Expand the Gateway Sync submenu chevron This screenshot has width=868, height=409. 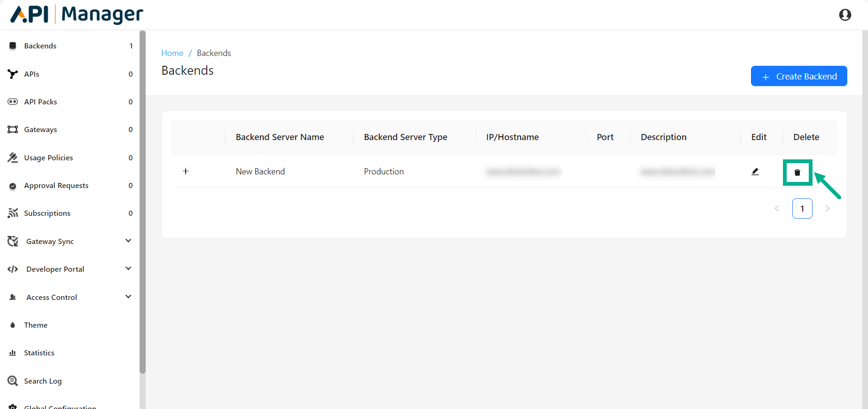(128, 241)
